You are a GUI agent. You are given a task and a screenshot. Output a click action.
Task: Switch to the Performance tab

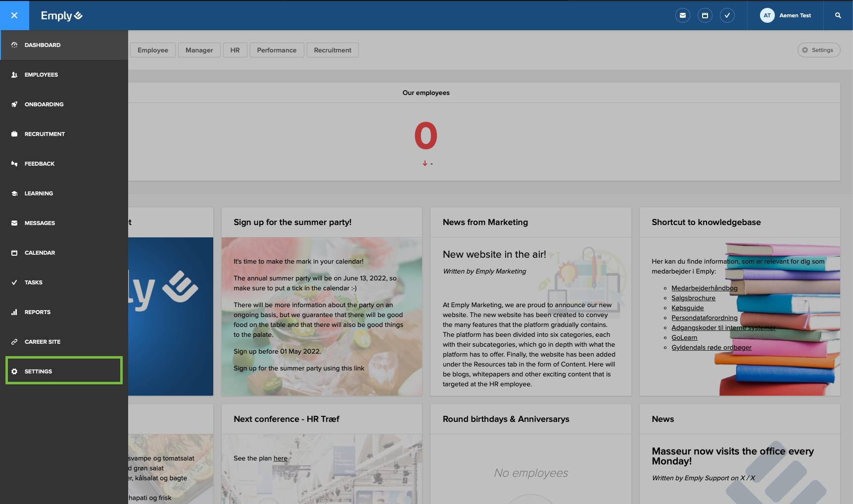tap(277, 50)
